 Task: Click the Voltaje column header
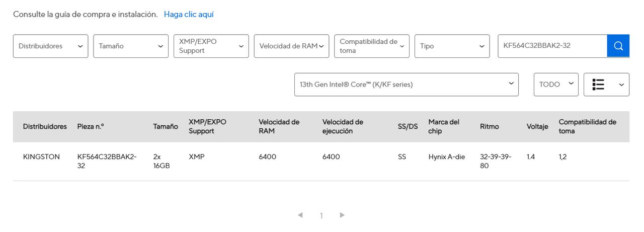[x=537, y=126]
